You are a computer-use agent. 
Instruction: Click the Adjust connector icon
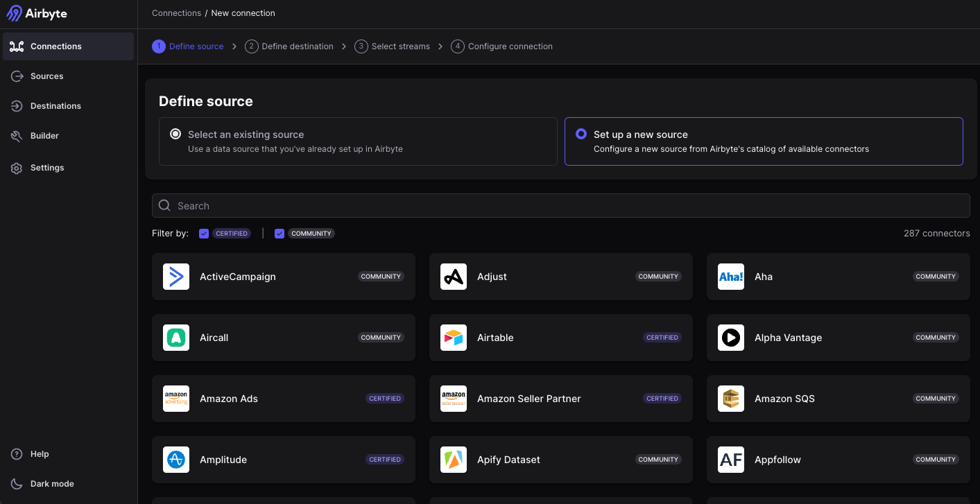coord(454,277)
